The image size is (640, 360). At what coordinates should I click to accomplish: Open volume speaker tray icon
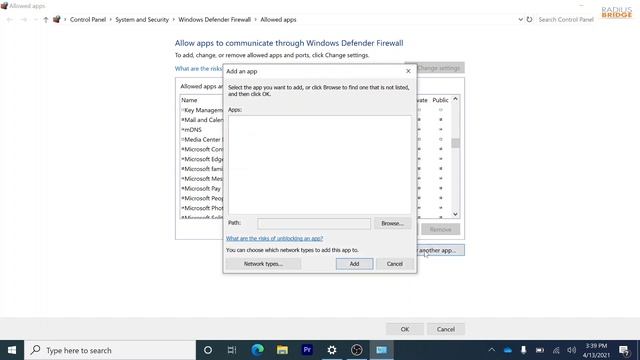coord(571,350)
